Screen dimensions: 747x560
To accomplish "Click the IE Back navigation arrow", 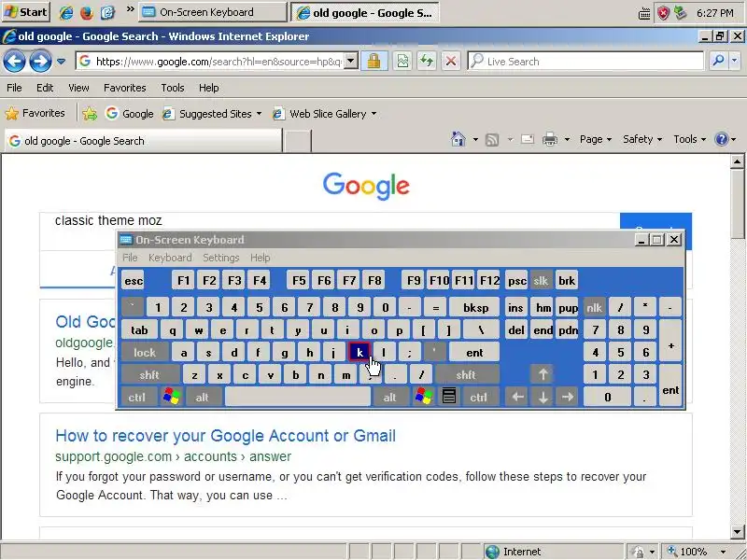I will pyautogui.click(x=14, y=61).
